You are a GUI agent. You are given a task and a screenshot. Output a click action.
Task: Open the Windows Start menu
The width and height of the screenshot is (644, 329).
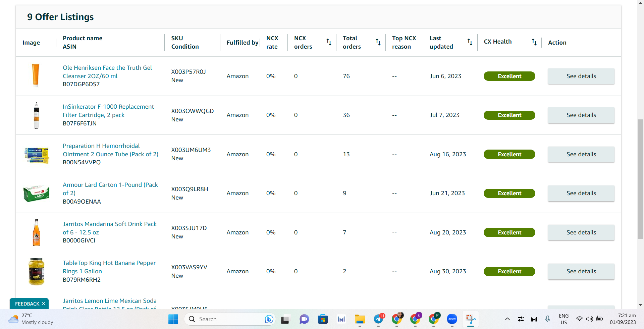tap(173, 319)
